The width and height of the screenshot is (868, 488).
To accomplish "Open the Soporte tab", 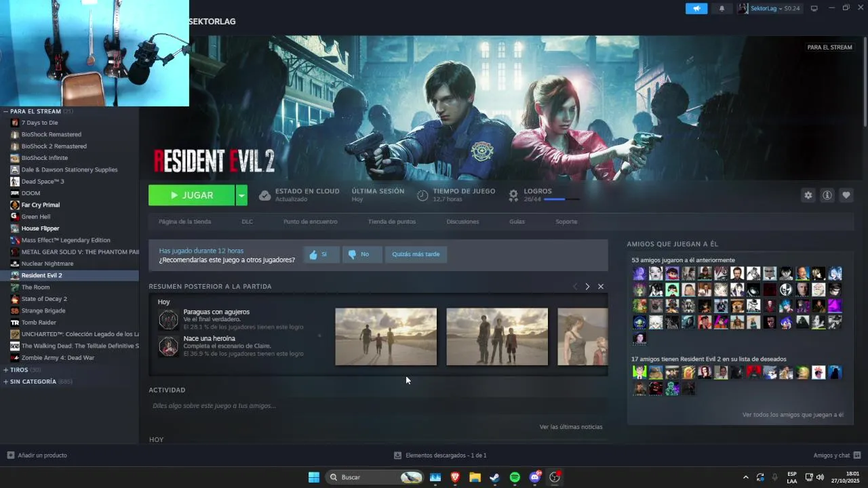I will pyautogui.click(x=566, y=222).
